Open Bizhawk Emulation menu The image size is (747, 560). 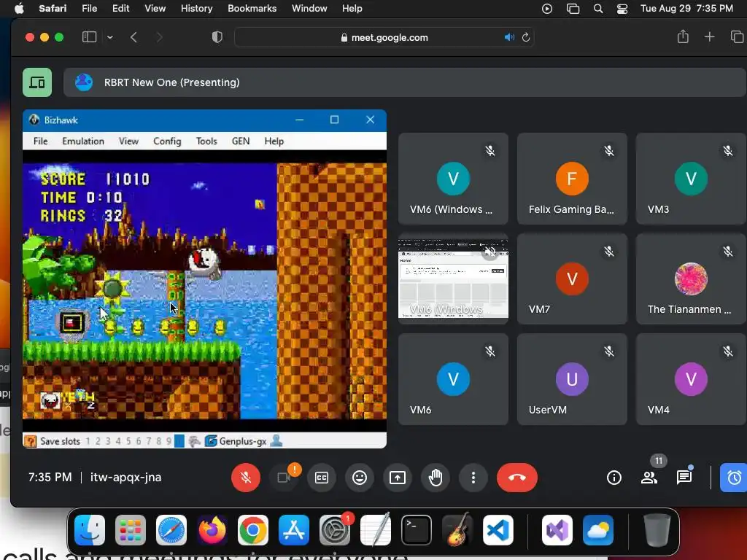pos(83,141)
